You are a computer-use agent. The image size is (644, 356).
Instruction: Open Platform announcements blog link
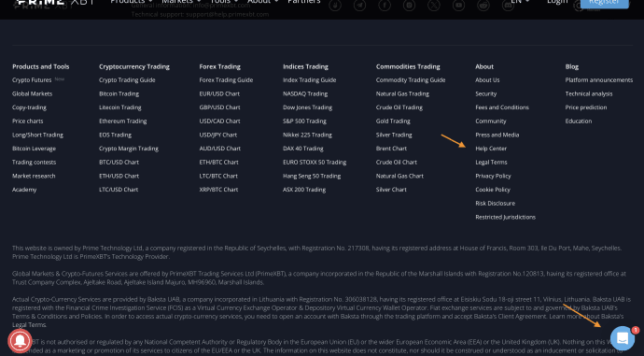point(599,80)
